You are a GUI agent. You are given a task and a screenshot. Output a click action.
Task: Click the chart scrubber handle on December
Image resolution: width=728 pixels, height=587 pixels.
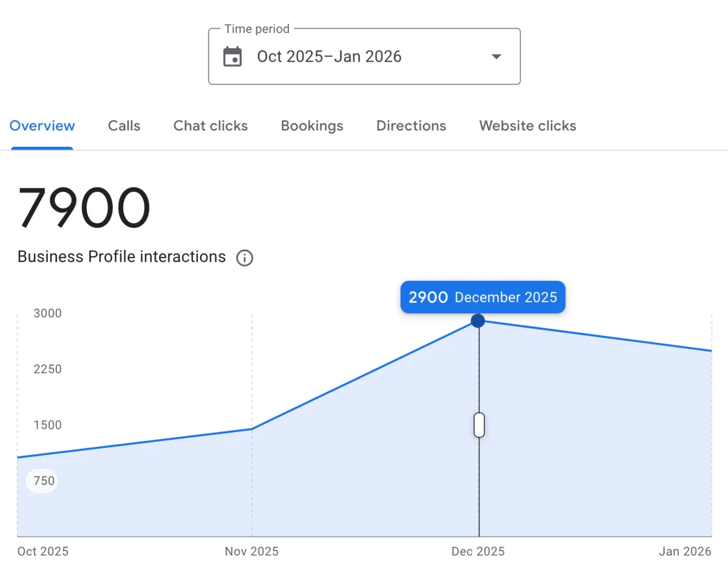pyautogui.click(x=478, y=424)
